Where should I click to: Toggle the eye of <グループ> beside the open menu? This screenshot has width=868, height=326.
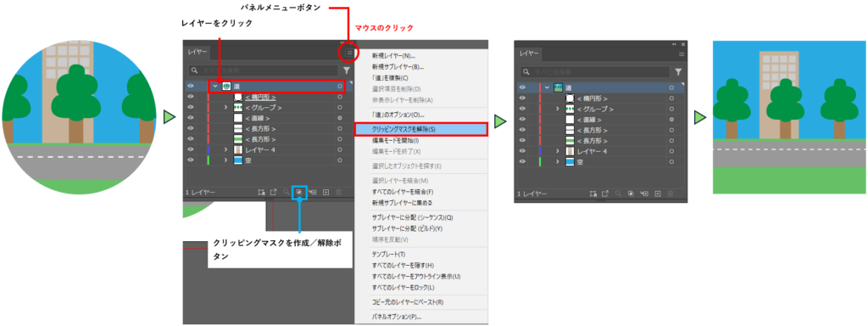(x=191, y=108)
